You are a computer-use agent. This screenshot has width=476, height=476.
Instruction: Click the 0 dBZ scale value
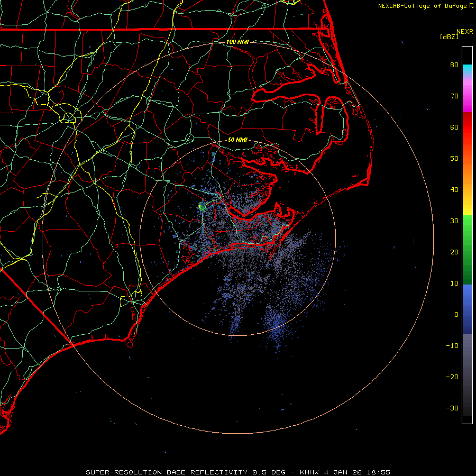pyautogui.click(x=456, y=315)
